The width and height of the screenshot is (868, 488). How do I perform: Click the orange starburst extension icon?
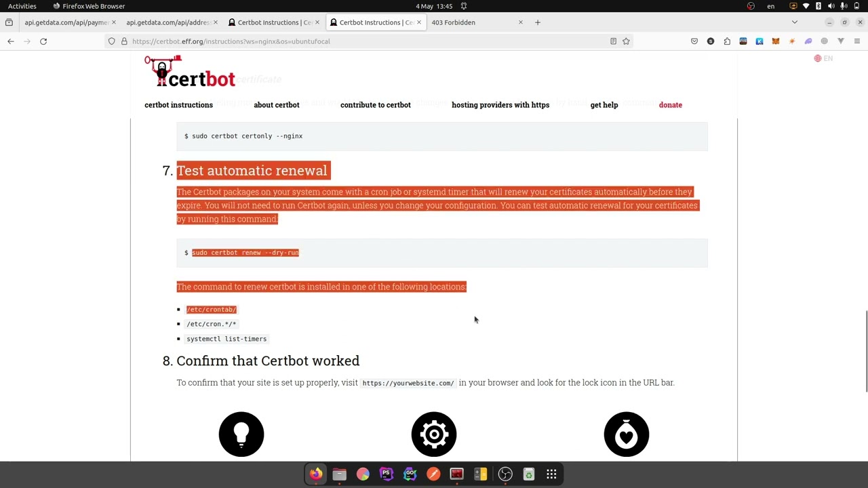(x=792, y=41)
